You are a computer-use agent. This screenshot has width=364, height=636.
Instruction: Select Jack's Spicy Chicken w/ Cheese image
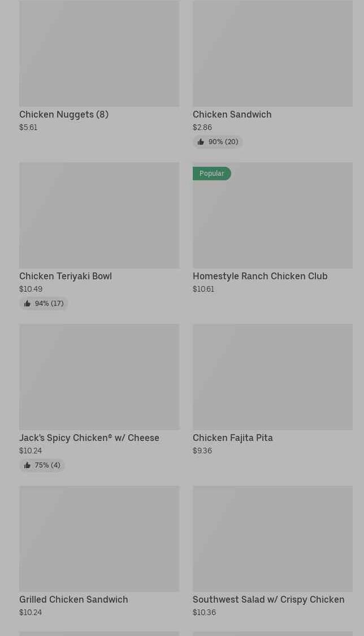pos(99,377)
